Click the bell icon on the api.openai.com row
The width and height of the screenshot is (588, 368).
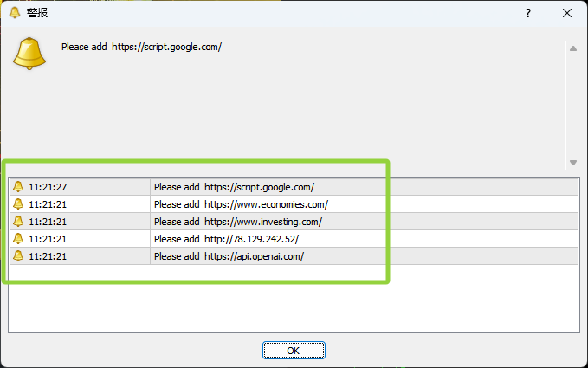pyautogui.click(x=18, y=256)
